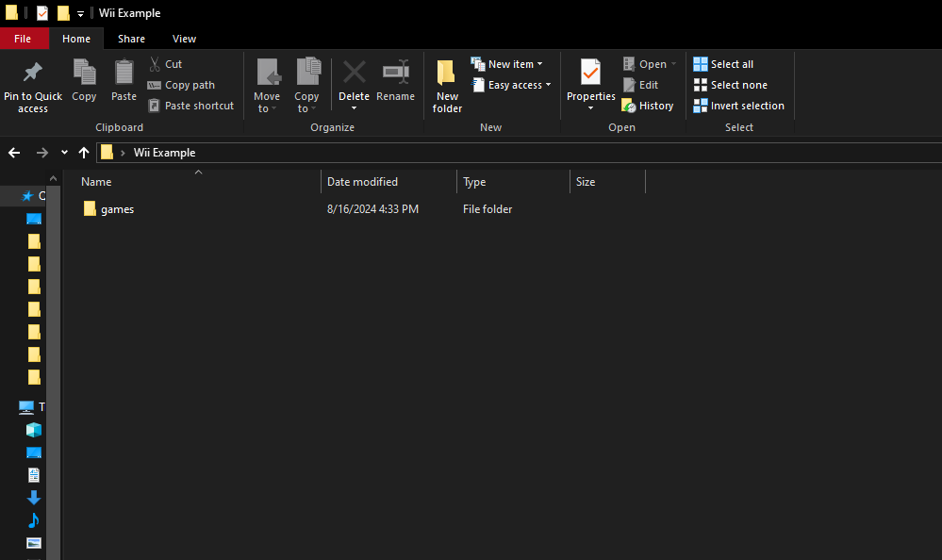Click Wii Example in address bar
Screen dimensions: 942x560
[x=165, y=153]
